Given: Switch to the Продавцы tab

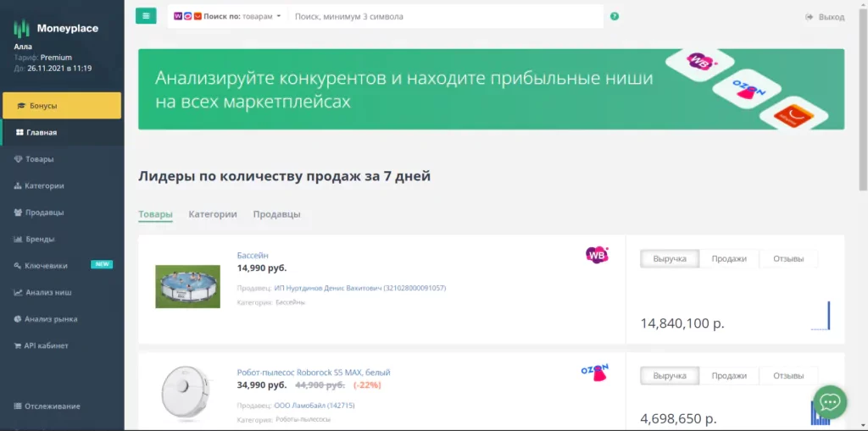Looking at the screenshot, I should pos(276,214).
